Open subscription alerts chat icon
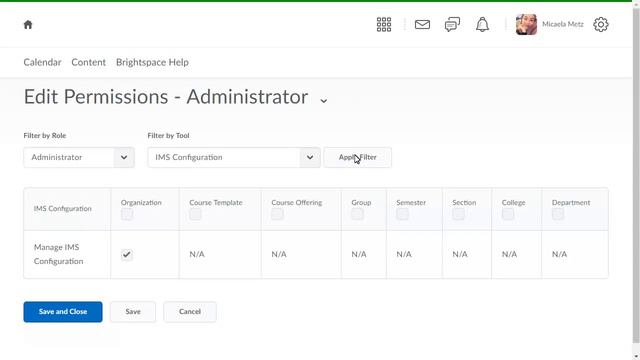The image size is (640, 360). click(x=452, y=24)
